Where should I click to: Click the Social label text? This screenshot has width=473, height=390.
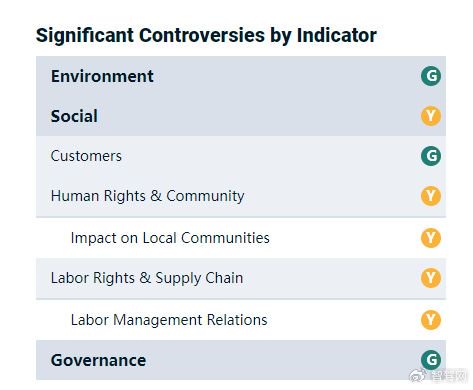pyautogui.click(x=74, y=116)
